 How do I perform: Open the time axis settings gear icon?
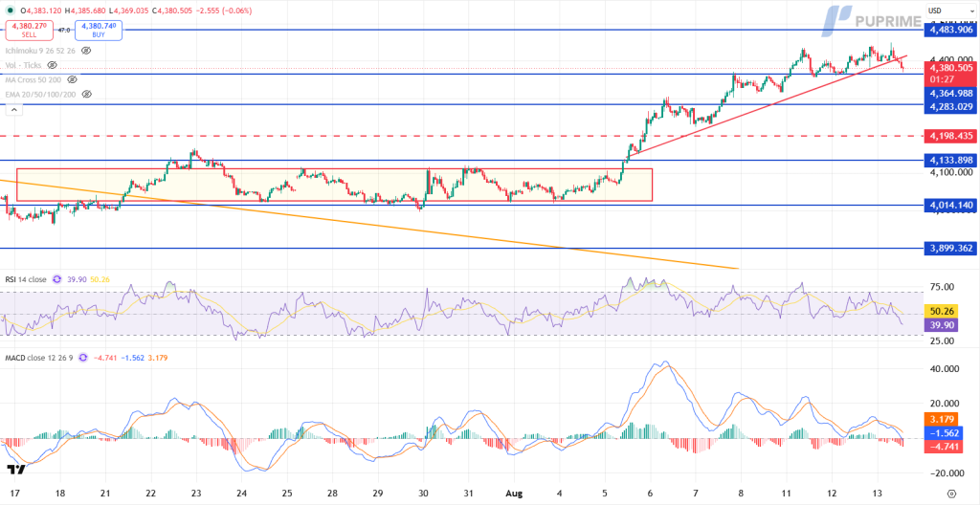(951, 493)
